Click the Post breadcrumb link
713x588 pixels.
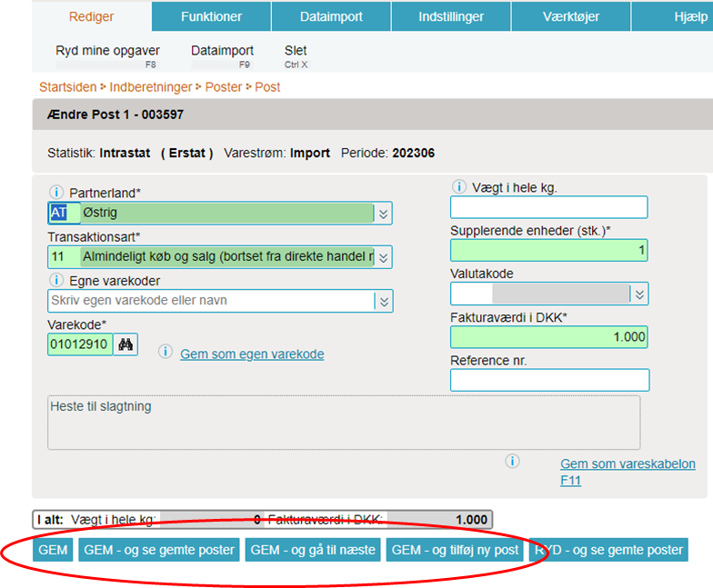tap(267, 87)
